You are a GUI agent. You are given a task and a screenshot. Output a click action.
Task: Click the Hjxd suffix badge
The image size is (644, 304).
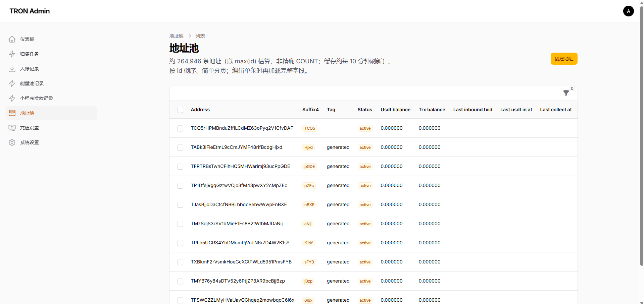(308, 147)
